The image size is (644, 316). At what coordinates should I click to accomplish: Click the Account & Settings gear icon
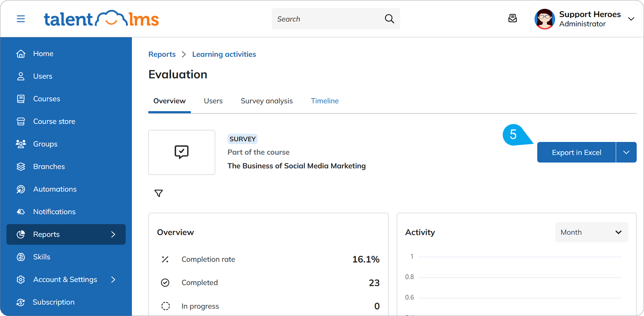[x=21, y=279]
